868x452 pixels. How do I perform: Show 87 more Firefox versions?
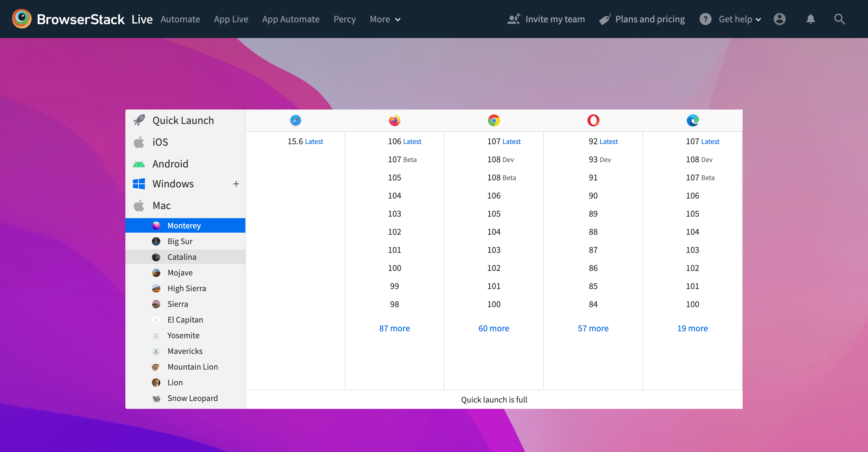click(x=394, y=328)
